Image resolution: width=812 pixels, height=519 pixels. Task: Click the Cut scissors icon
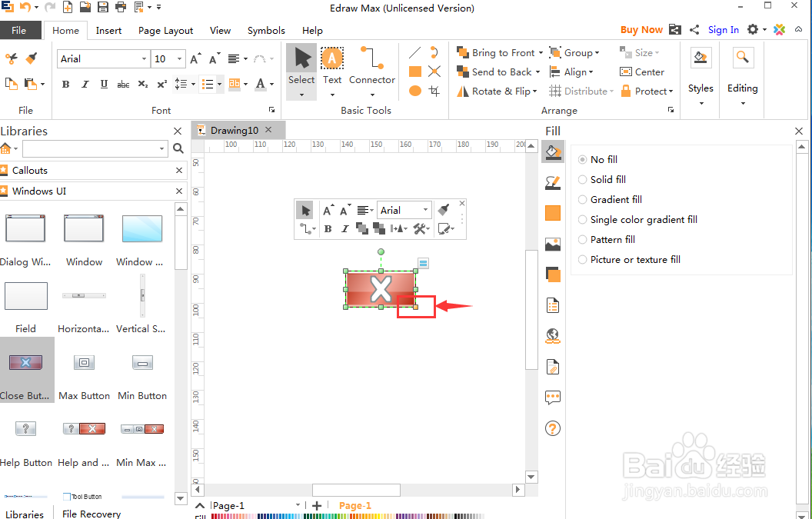point(11,58)
